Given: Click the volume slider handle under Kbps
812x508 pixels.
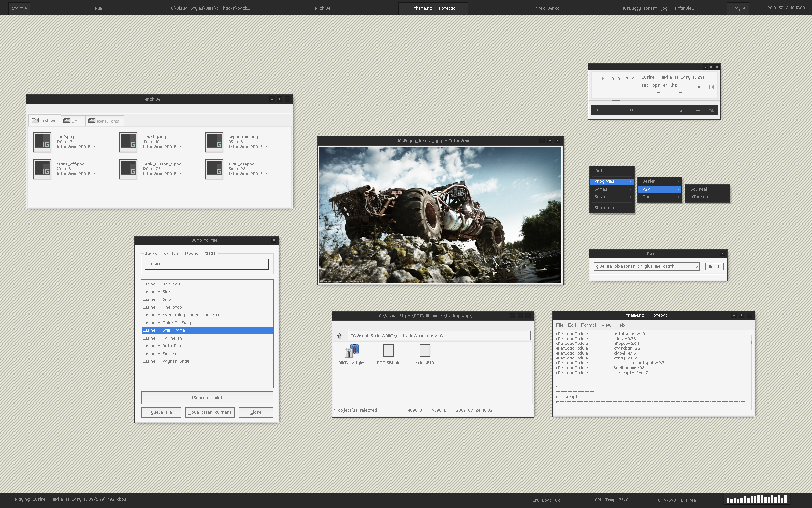Looking at the screenshot, I should (x=658, y=93).
